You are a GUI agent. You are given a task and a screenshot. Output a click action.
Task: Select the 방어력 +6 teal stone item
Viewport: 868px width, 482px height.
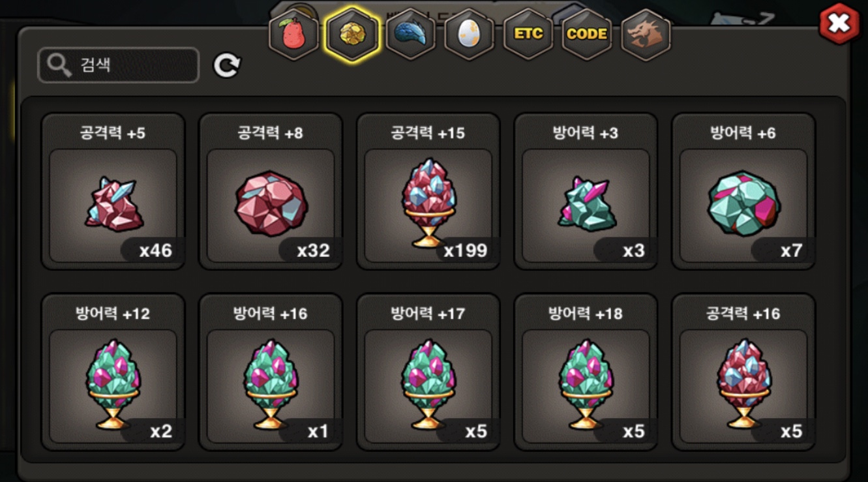pyautogui.click(x=743, y=191)
